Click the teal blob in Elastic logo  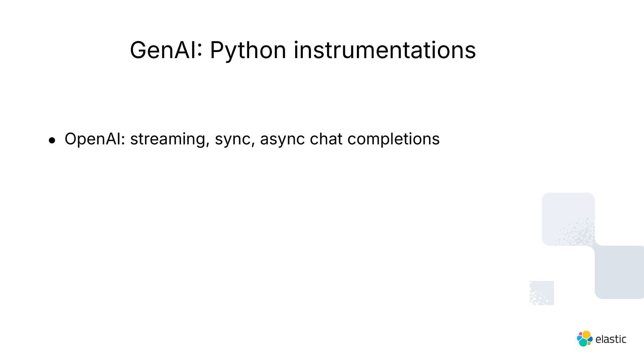[583, 342]
